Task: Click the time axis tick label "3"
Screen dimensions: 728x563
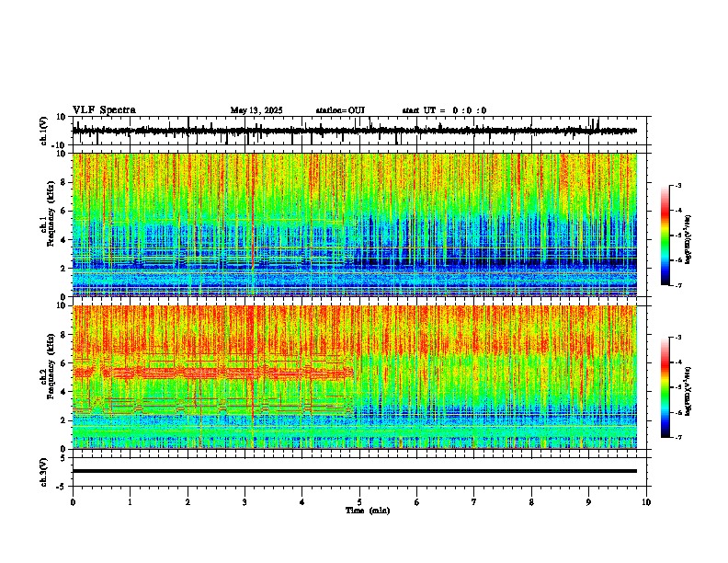Action: pos(245,502)
